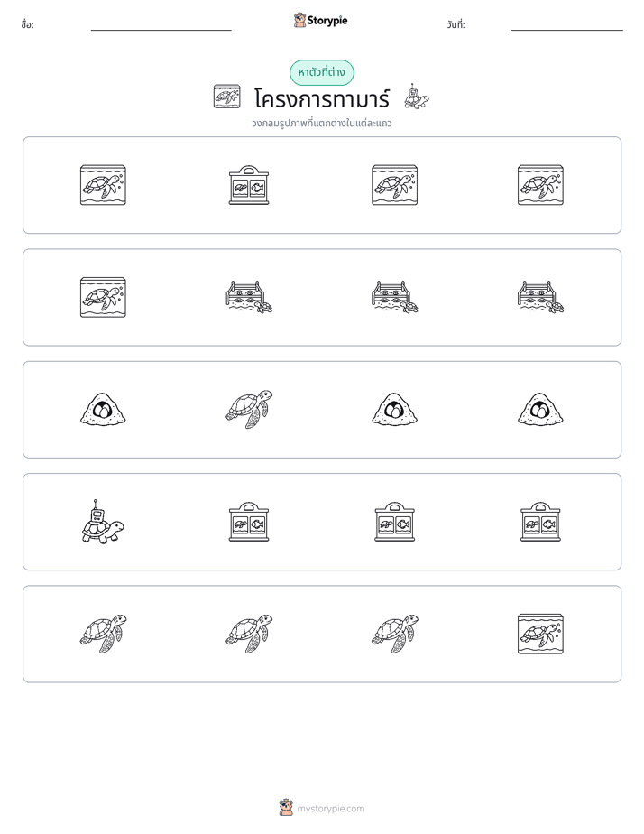Select the first egg nest mound in row three
Screen dimensions: 644x834
tap(103, 410)
